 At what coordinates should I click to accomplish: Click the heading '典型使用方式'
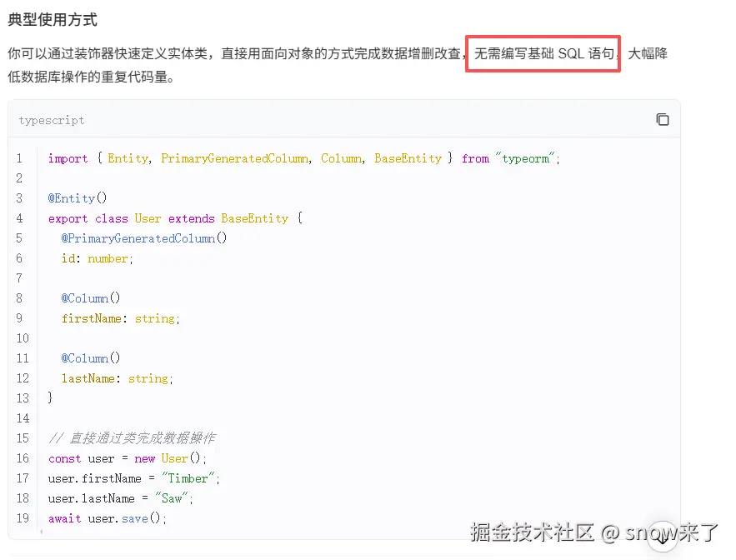pyautogui.click(x=53, y=20)
